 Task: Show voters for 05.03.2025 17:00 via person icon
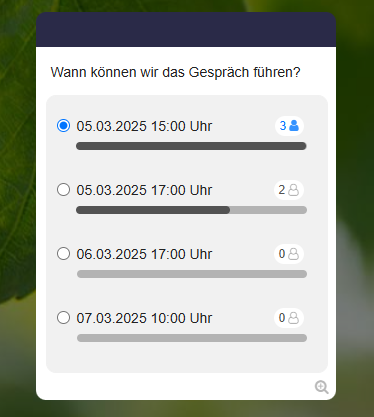point(293,190)
